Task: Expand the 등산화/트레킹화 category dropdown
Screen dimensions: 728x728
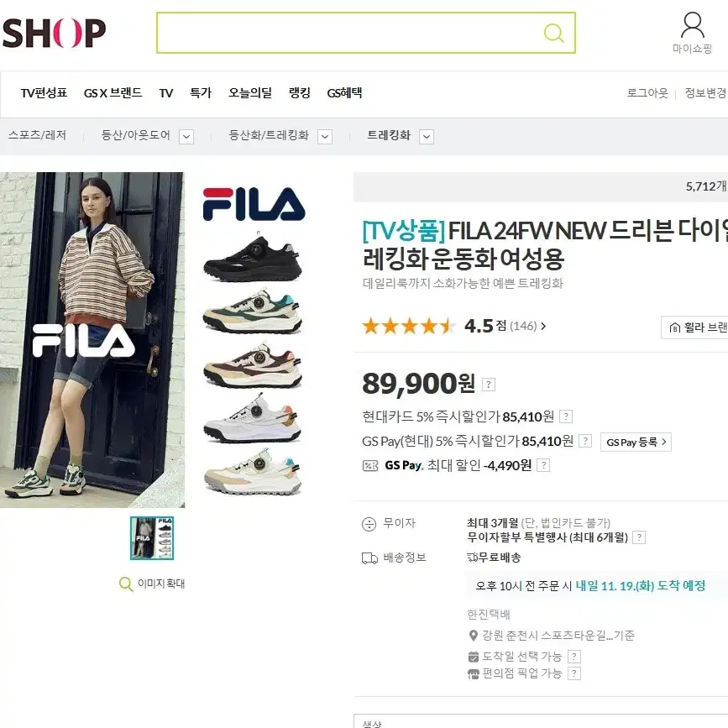Action: (x=325, y=137)
